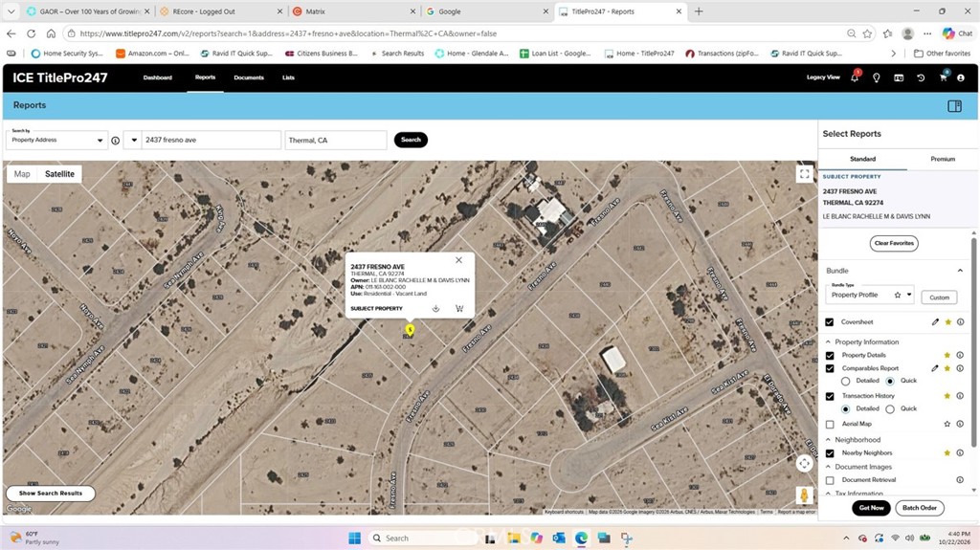This screenshot has width=980, height=550.
Task: Click the street address input field
Action: coord(212,140)
